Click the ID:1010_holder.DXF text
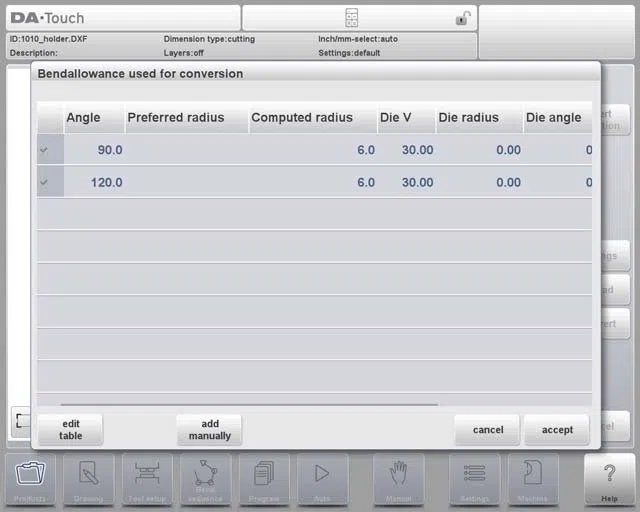The height and width of the screenshot is (512, 640). click(x=48, y=39)
